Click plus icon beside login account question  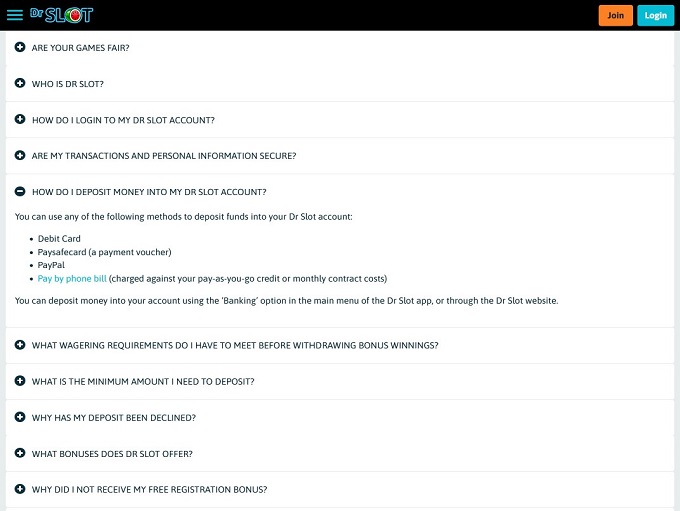pyautogui.click(x=20, y=119)
